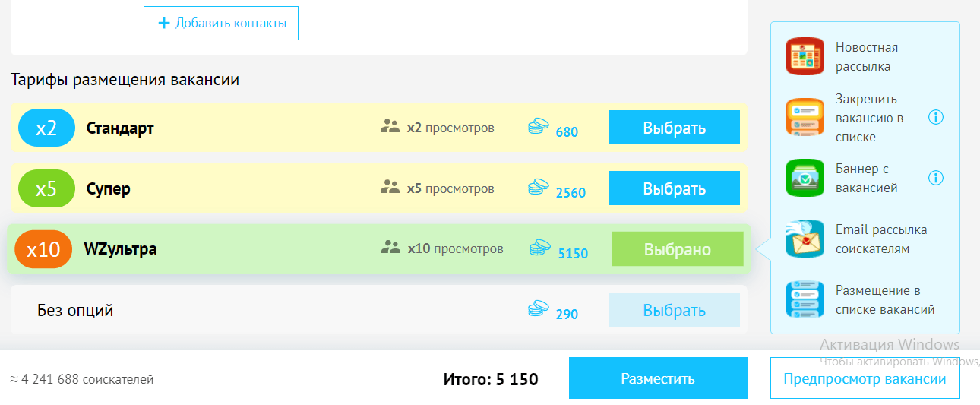Click the green x5 Супер badge

[x=46, y=188]
